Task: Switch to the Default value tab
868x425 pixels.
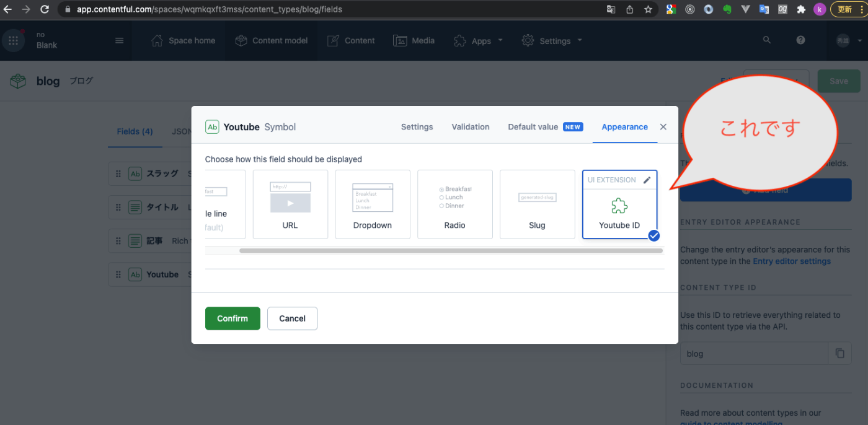Action: 545,127
